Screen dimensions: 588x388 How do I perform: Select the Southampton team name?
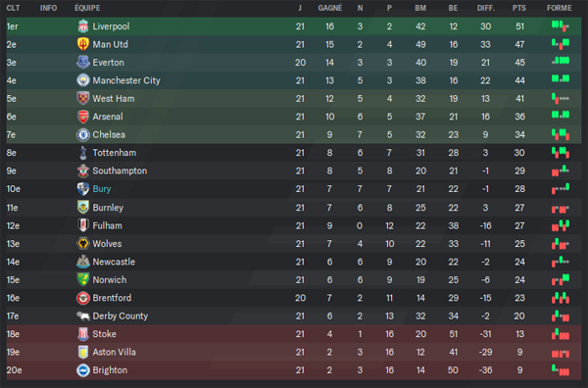pyautogui.click(x=120, y=170)
